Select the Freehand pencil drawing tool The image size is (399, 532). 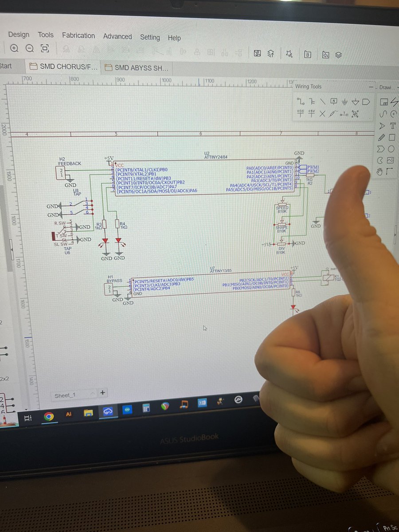(382, 137)
